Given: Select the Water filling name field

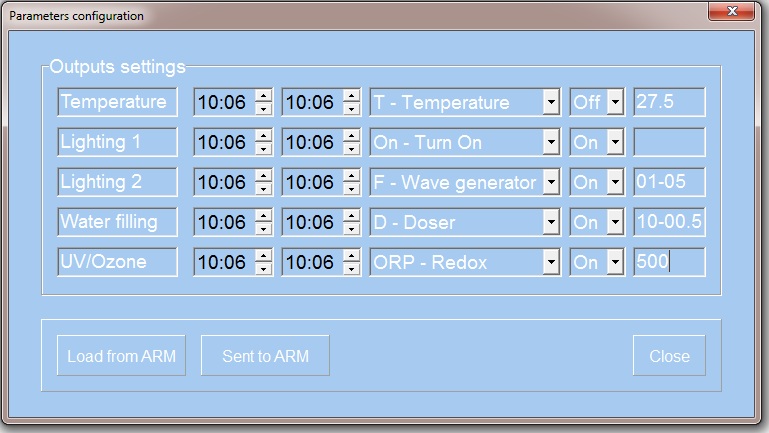Looking at the screenshot, I should (x=117, y=222).
